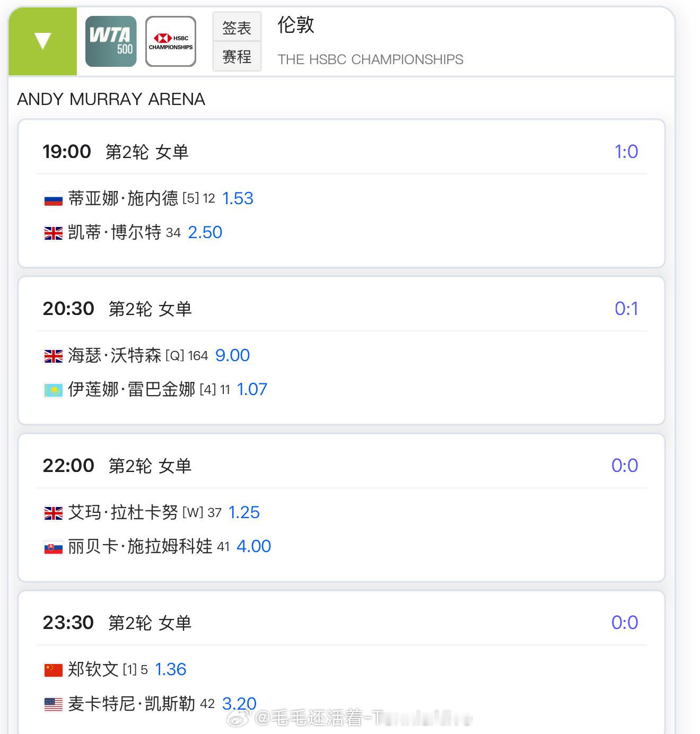Click the US flag beside 麦卡特尼·凯斯勒
Image resolution: width=700 pixels, height=734 pixels.
53,704
